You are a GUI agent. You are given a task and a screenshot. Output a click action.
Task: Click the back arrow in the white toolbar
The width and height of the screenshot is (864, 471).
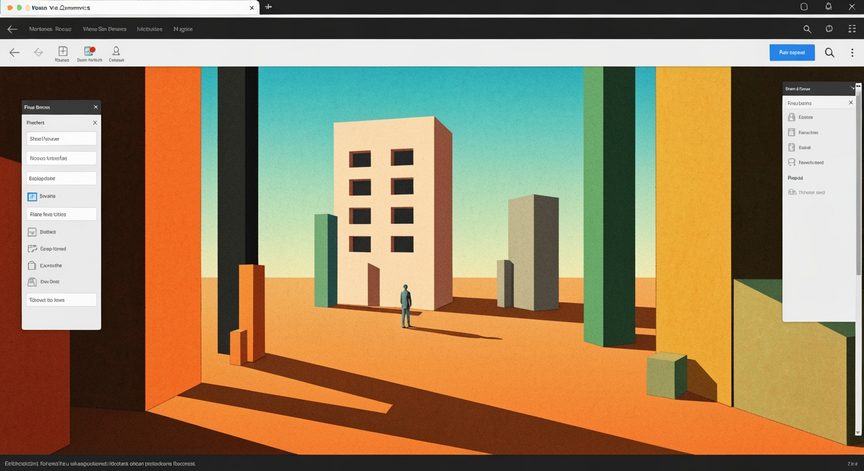[14, 52]
